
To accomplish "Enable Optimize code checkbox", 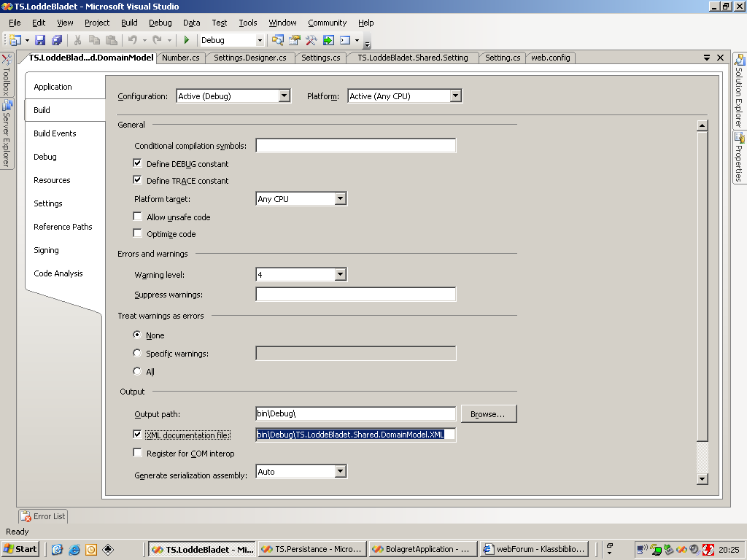I will click(137, 233).
